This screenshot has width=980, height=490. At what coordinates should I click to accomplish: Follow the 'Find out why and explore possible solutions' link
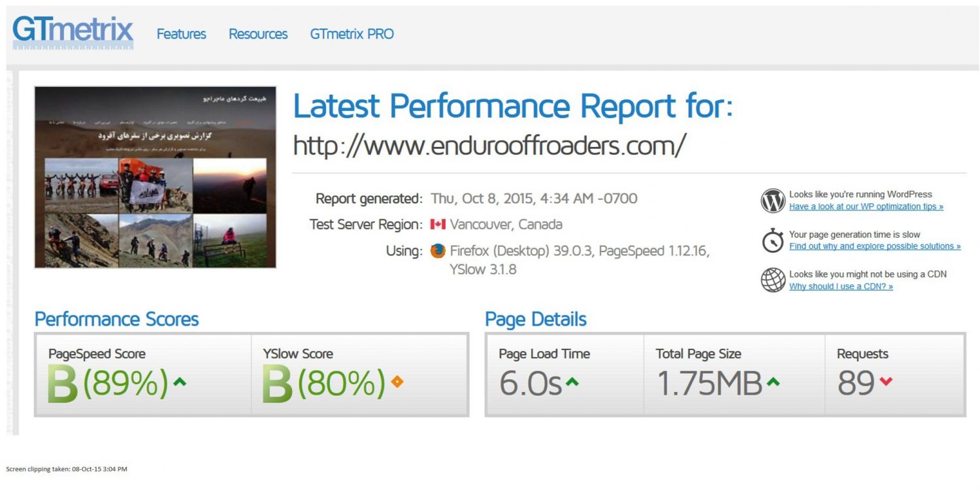(x=875, y=246)
